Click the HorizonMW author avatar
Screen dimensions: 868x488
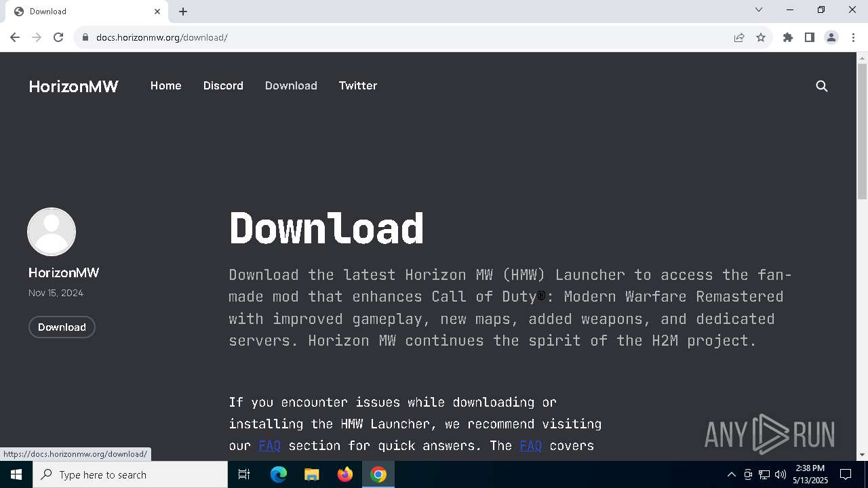(x=52, y=232)
